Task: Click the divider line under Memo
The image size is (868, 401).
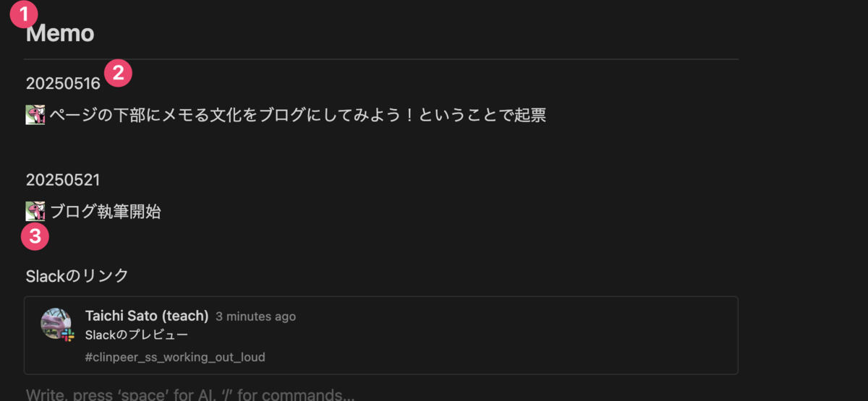Action: (x=381, y=59)
